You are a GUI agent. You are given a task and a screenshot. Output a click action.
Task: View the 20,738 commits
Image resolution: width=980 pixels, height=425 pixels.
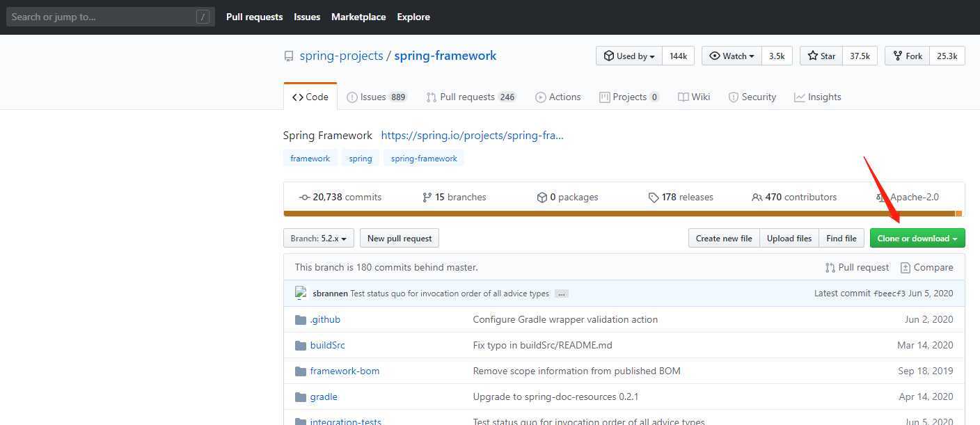point(340,198)
